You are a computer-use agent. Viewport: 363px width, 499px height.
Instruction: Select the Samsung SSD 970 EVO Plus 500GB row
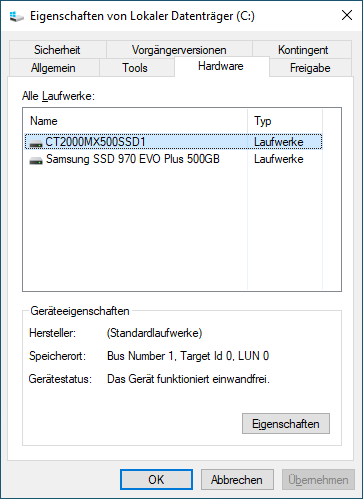[173, 159]
